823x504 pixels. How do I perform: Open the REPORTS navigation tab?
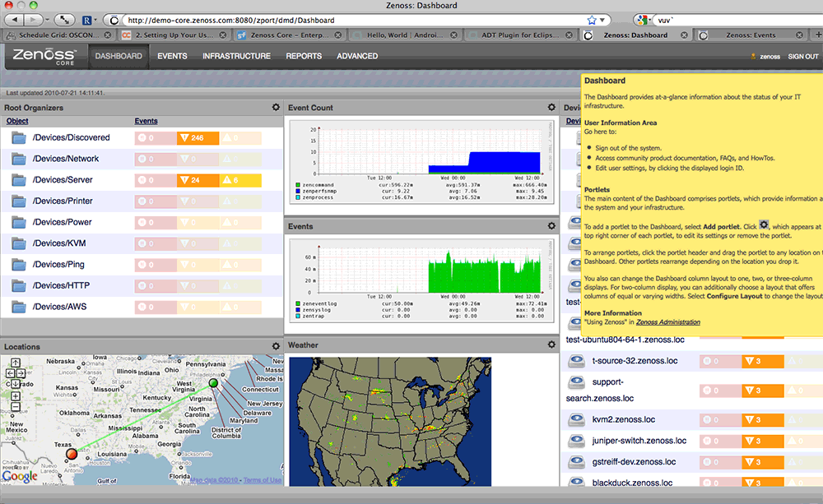304,56
